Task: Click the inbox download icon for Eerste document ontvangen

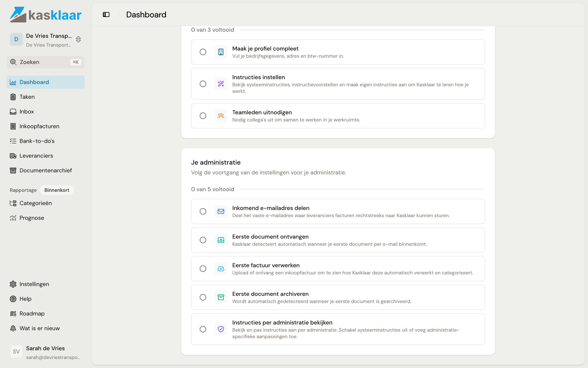Action: point(221,240)
